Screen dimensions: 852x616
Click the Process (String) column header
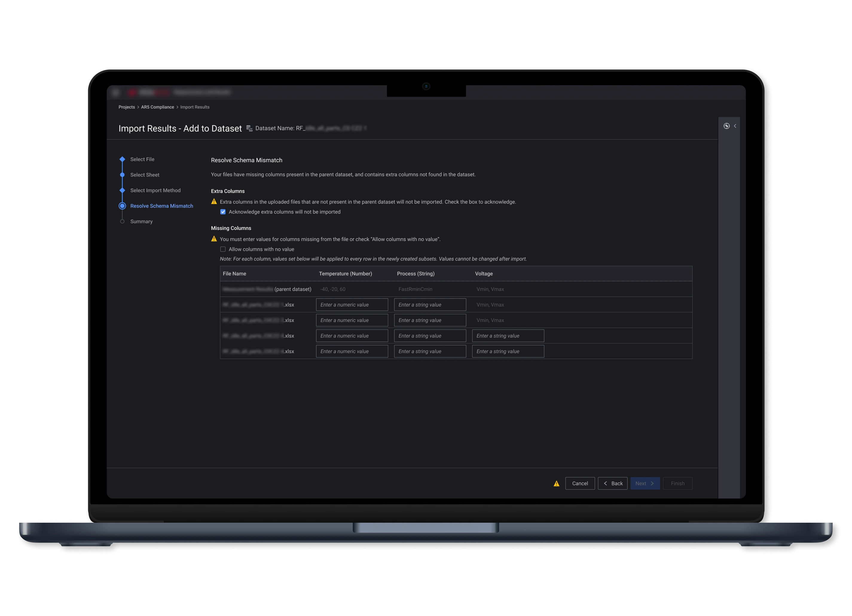pyautogui.click(x=416, y=274)
